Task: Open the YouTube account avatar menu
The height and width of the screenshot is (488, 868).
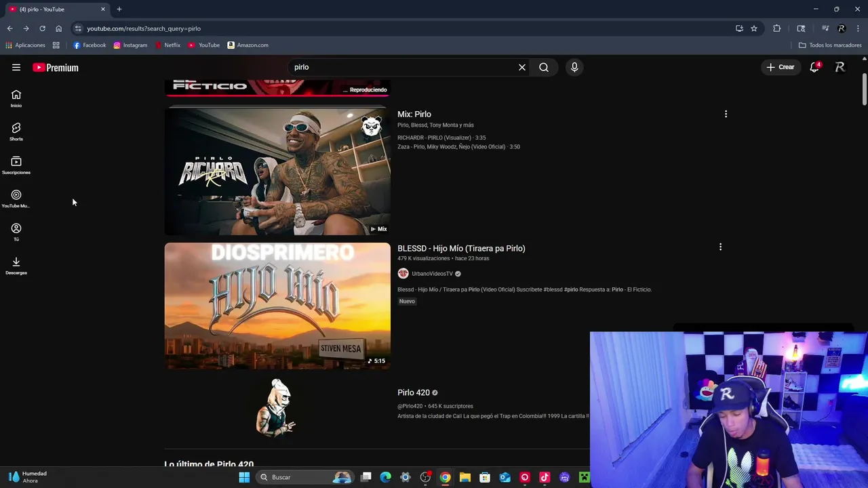Action: tap(840, 67)
